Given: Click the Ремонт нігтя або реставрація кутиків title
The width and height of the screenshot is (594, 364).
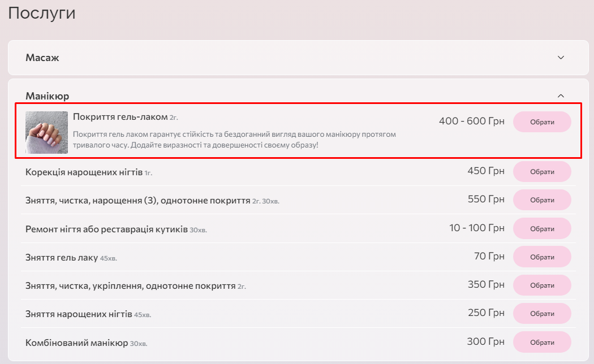Looking at the screenshot, I should click(106, 229).
